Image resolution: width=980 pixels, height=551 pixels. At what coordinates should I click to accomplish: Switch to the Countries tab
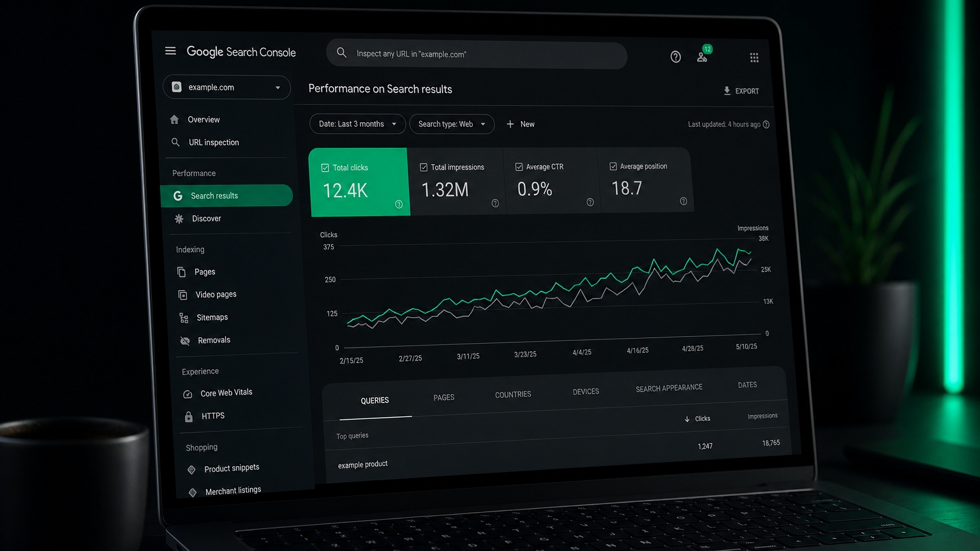pyautogui.click(x=513, y=395)
